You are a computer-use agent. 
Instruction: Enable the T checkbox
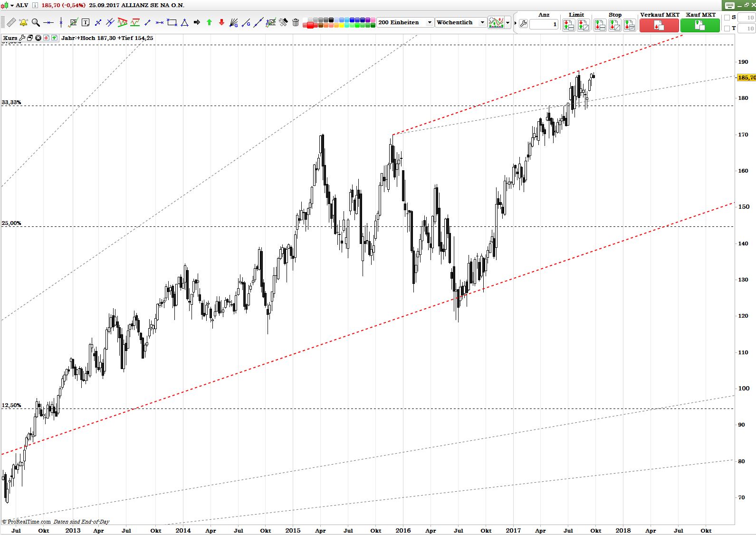pyautogui.click(x=727, y=29)
